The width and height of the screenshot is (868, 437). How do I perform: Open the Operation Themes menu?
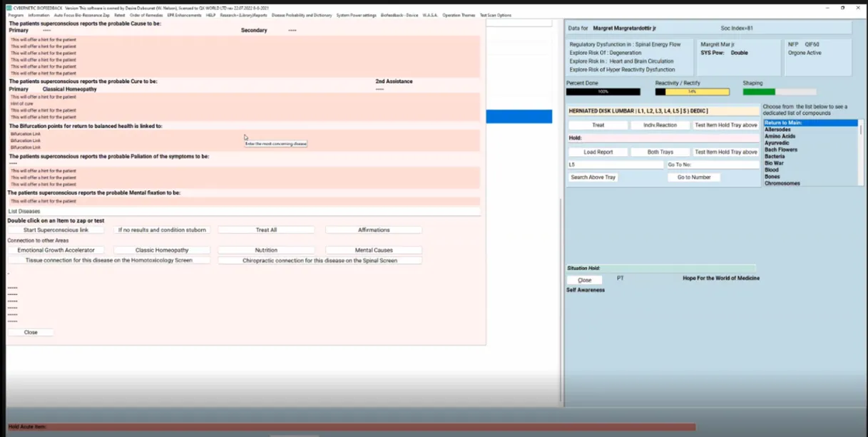(x=458, y=15)
